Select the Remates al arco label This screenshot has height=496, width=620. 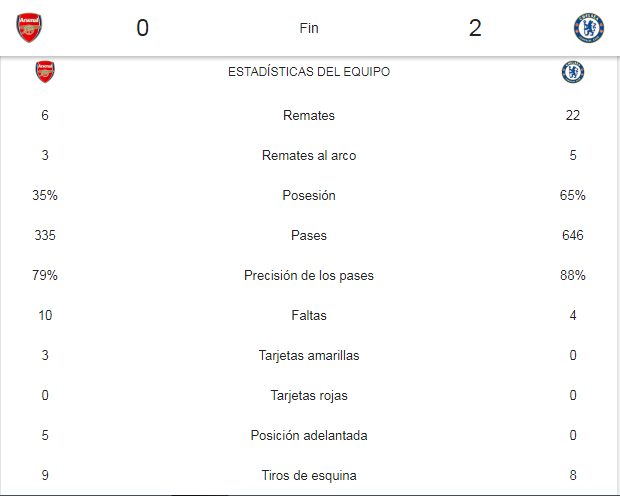[x=309, y=155]
